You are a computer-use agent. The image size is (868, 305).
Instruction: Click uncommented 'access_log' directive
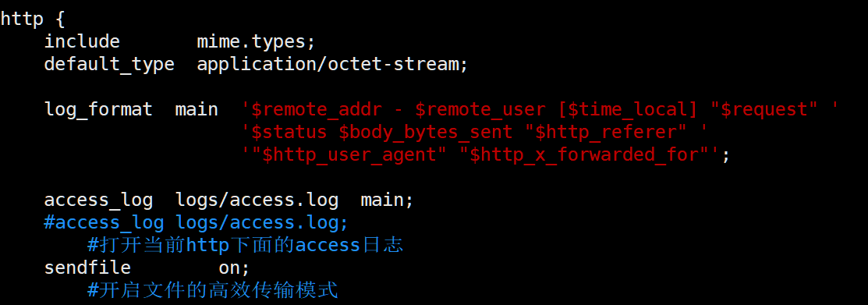point(98,200)
